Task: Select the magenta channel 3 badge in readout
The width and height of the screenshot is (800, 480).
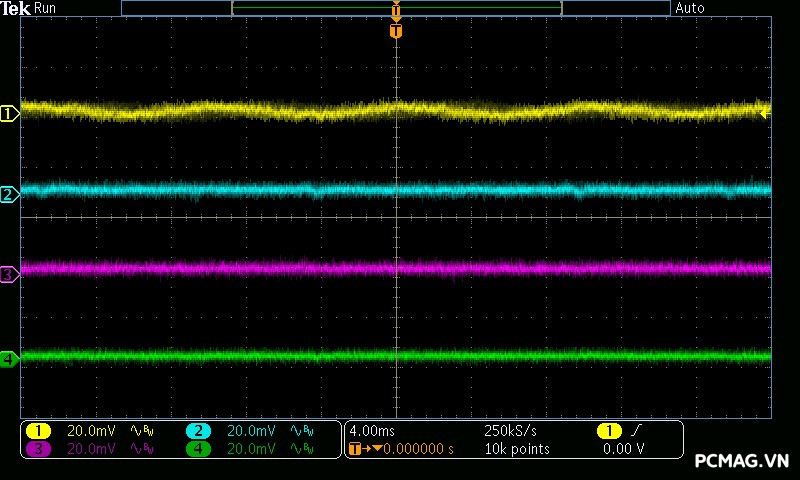Action: (x=38, y=449)
